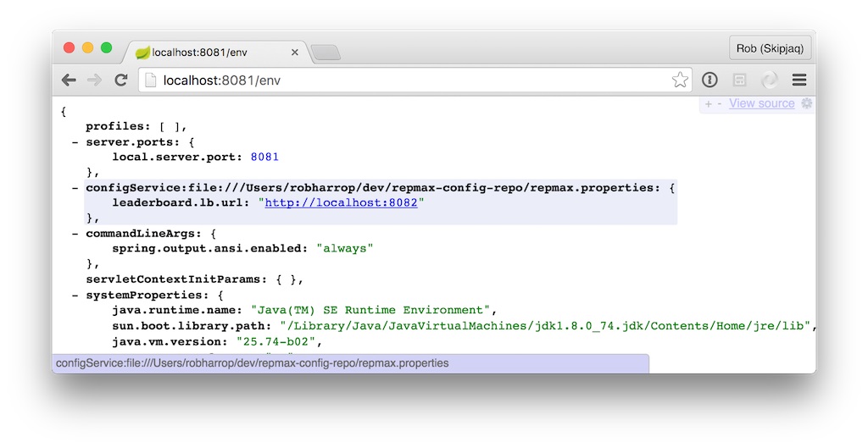868x448 pixels.
Task: Open the Chrome hamburger menu
Action: (x=799, y=80)
